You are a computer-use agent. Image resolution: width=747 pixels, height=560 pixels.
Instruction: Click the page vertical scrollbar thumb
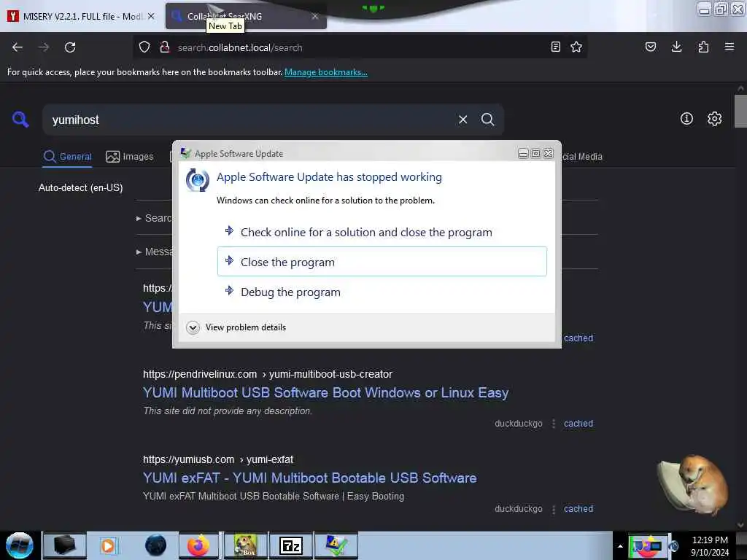(x=740, y=111)
